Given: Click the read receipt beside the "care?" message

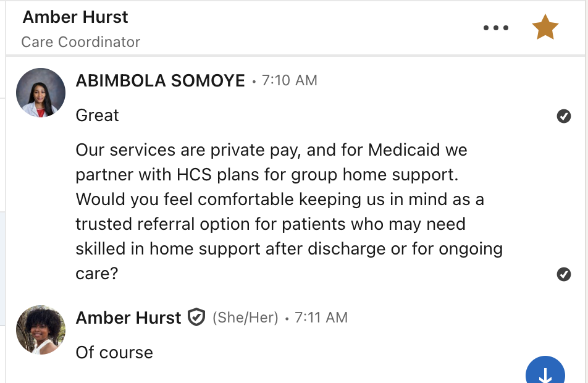Looking at the screenshot, I should 563,274.
